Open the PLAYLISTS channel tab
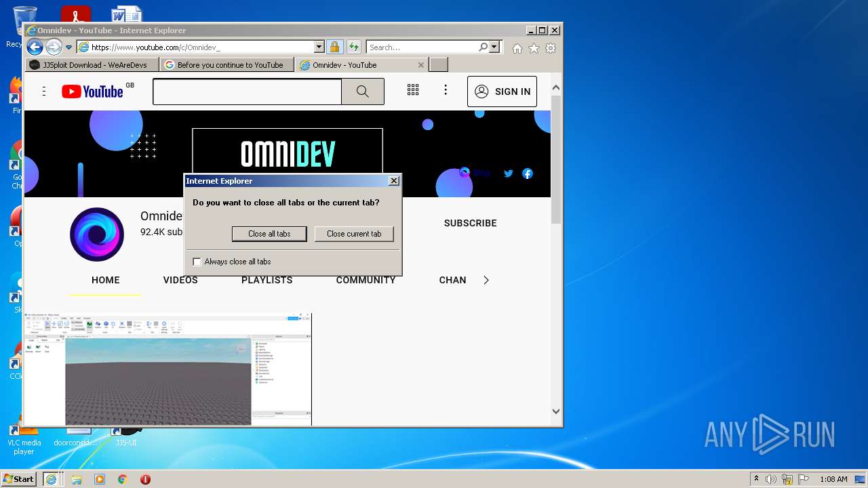Screen dimensions: 868x488 [267, 280]
